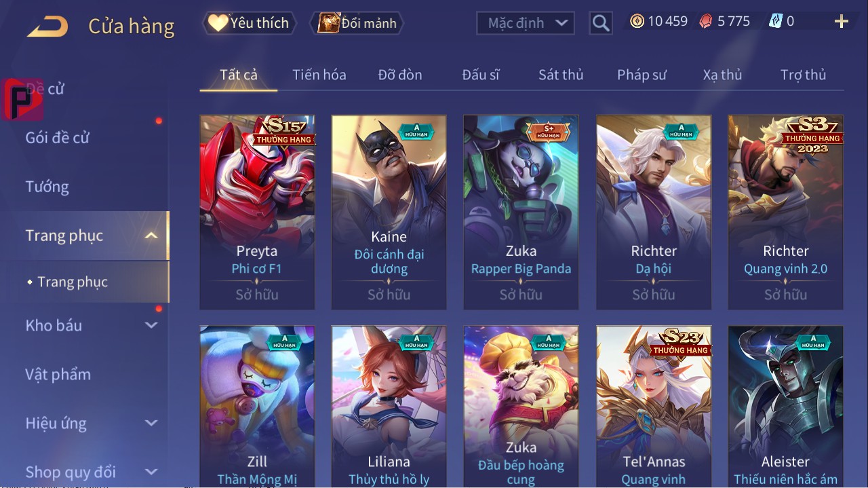Tap the red ruby currency icon

click(x=706, y=21)
